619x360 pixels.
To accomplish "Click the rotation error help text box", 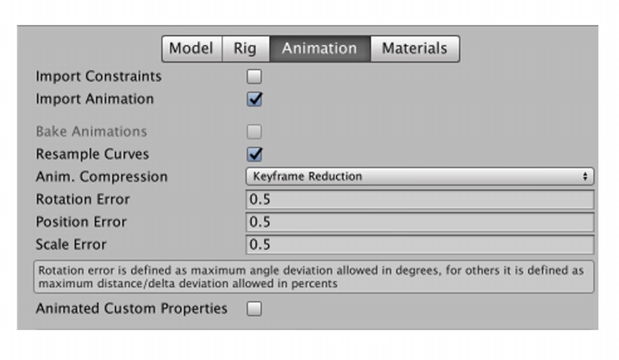I will click(314, 277).
